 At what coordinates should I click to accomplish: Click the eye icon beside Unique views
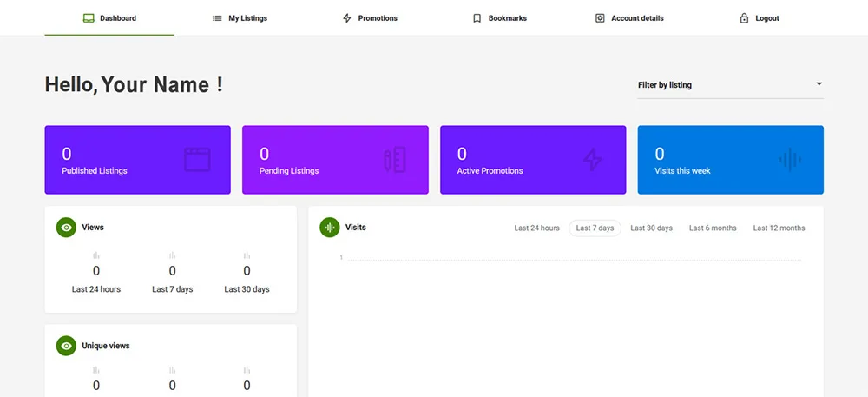(x=66, y=346)
